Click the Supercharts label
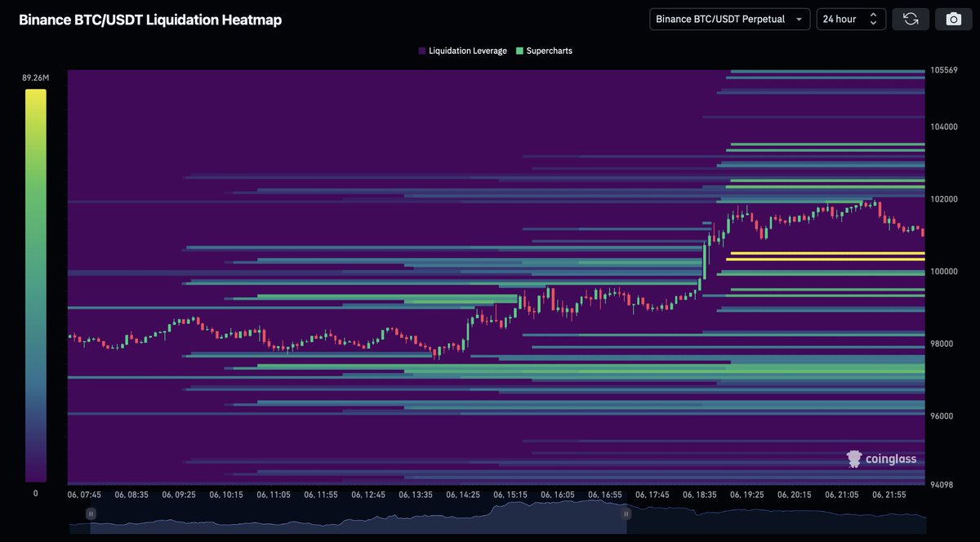The width and height of the screenshot is (980, 542). pos(550,51)
